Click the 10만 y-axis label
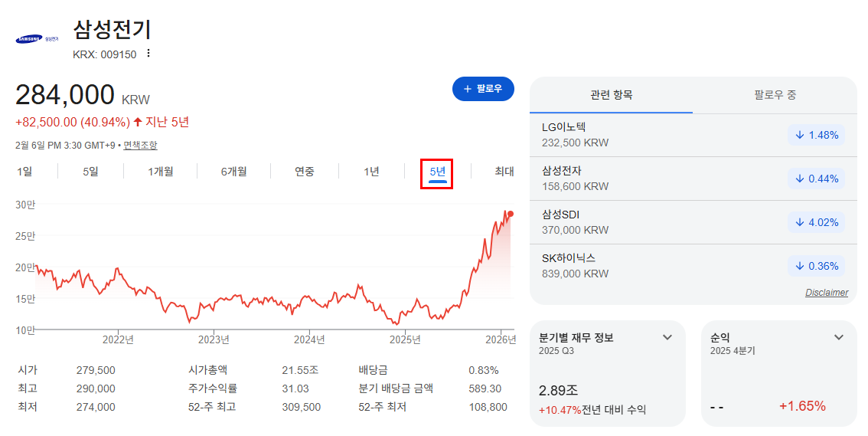The width and height of the screenshot is (868, 436). 25,330
